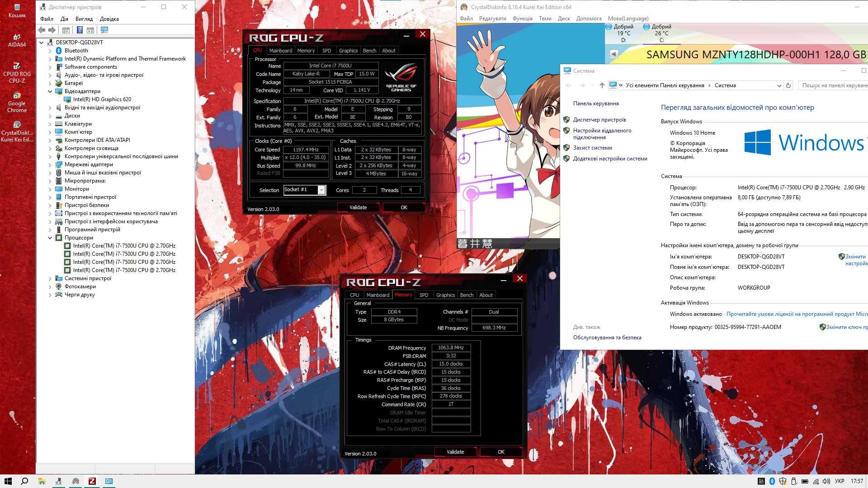Click the Forward arrow in Device Manager toolbar
Viewport: 868px width, 488px height.
tap(52, 30)
